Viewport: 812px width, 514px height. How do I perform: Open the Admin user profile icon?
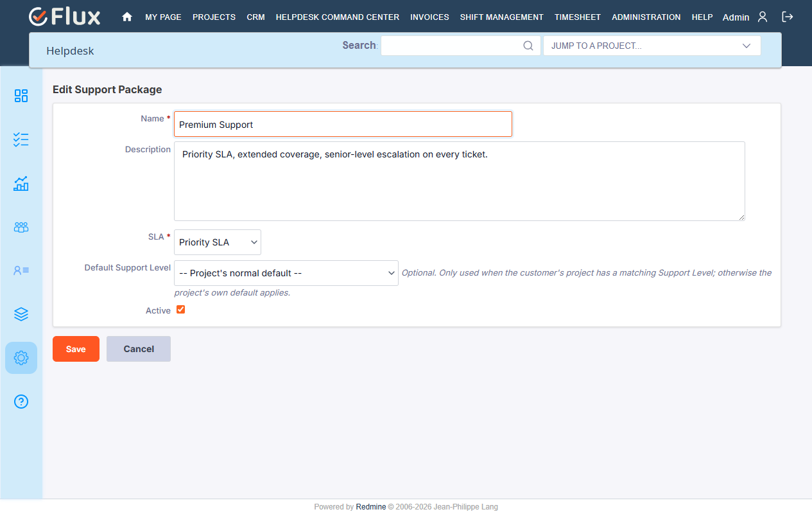[x=763, y=17]
